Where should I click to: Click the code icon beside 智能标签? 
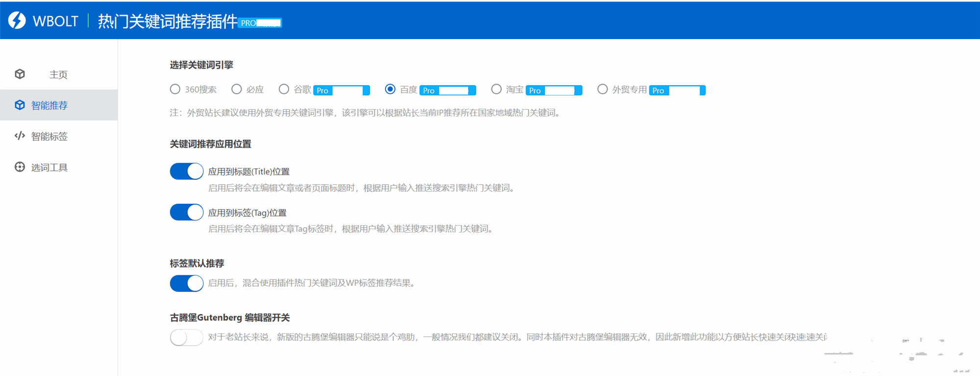(20, 136)
